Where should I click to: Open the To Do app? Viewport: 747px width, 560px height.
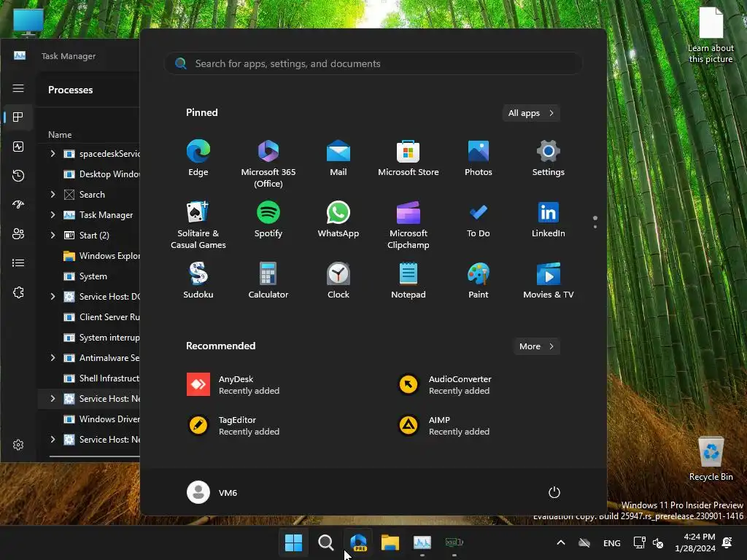pyautogui.click(x=479, y=219)
